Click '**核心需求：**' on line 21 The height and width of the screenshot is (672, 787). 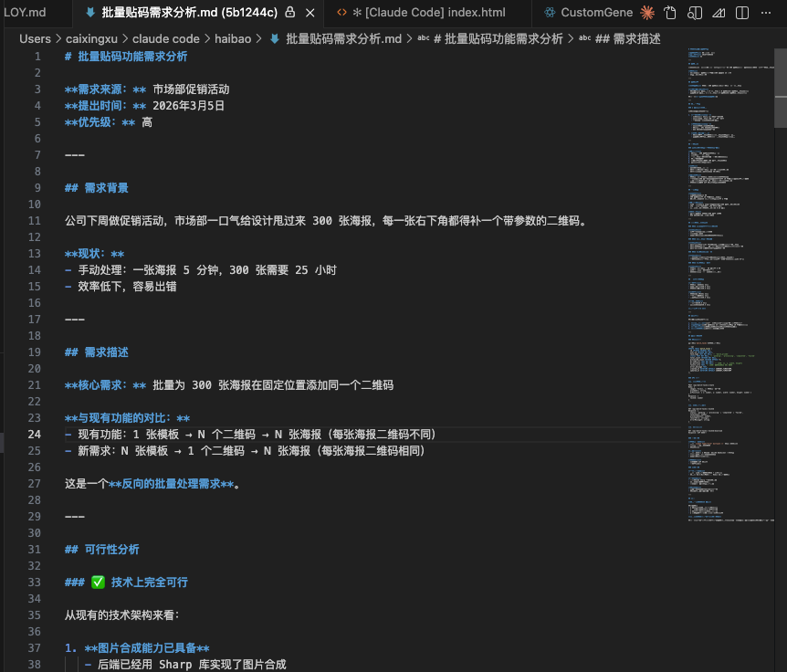(105, 385)
